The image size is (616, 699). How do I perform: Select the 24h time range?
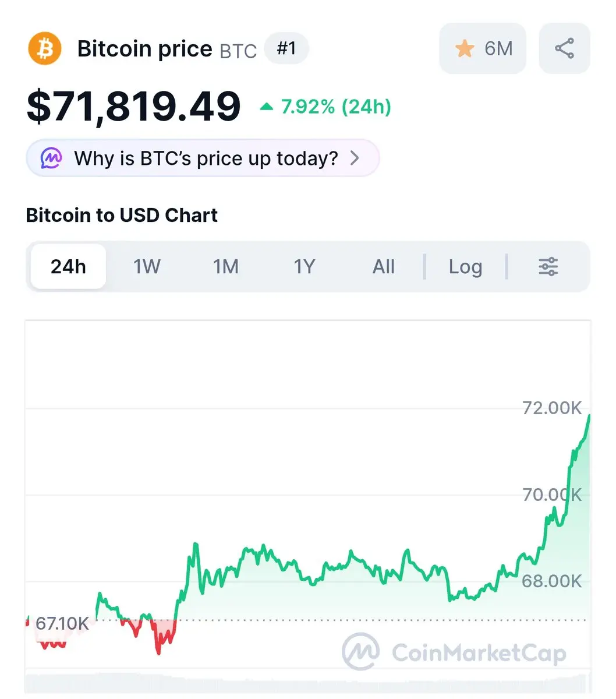click(x=68, y=267)
